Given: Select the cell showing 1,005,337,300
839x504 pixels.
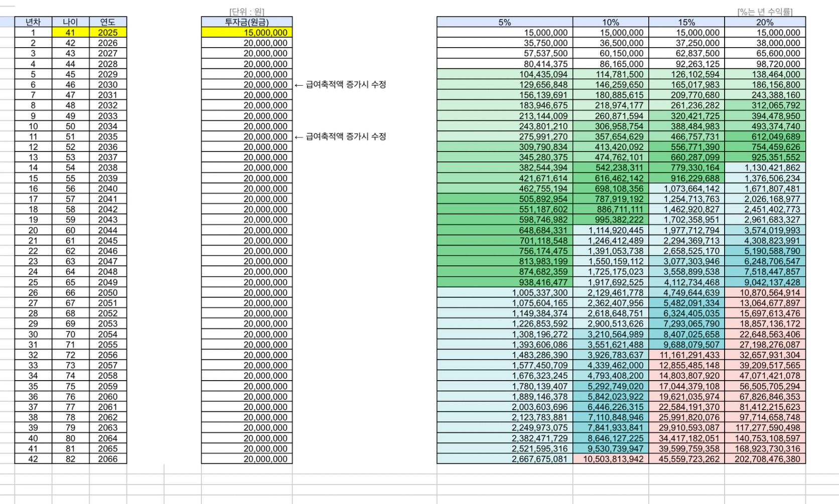Looking at the screenshot, I should (504, 293).
